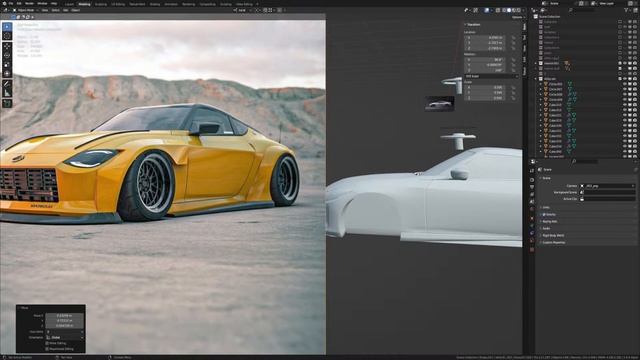Click the Background Scene field
Image resolution: width=640 pixels, height=360 pixels.
click(x=607, y=192)
